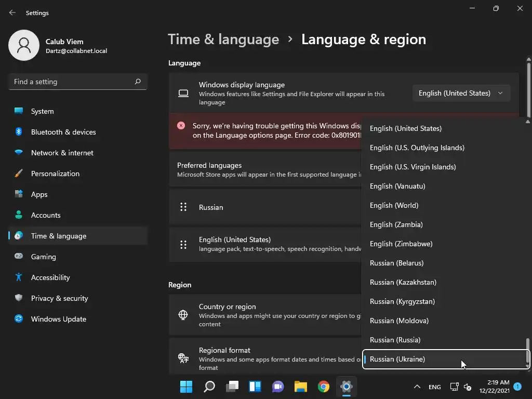This screenshot has width=532, height=399.
Task: Open Apps icon in sidebar
Action: tap(19, 194)
